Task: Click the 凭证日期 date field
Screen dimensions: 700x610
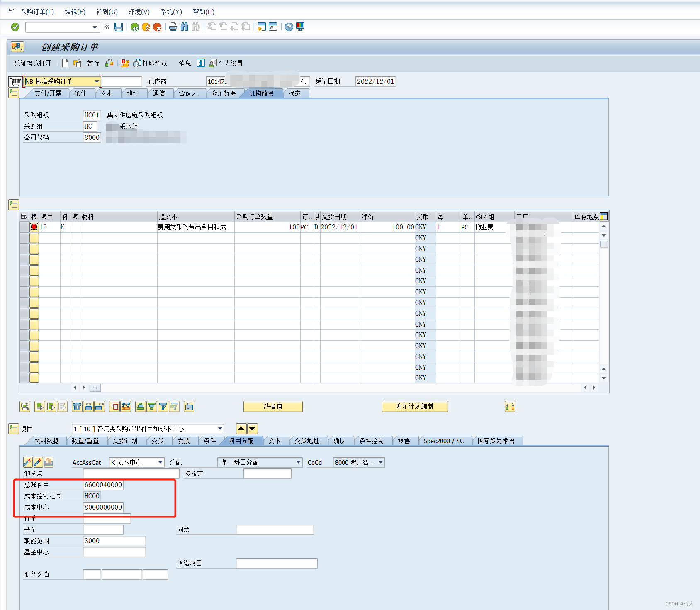Action: pos(375,81)
